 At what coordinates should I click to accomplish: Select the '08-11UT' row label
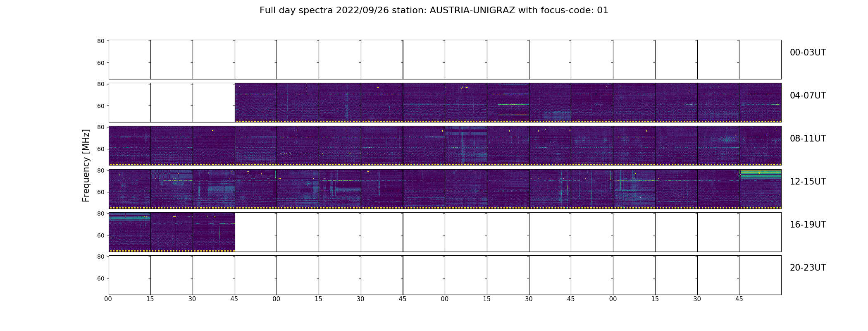tap(808, 139)
